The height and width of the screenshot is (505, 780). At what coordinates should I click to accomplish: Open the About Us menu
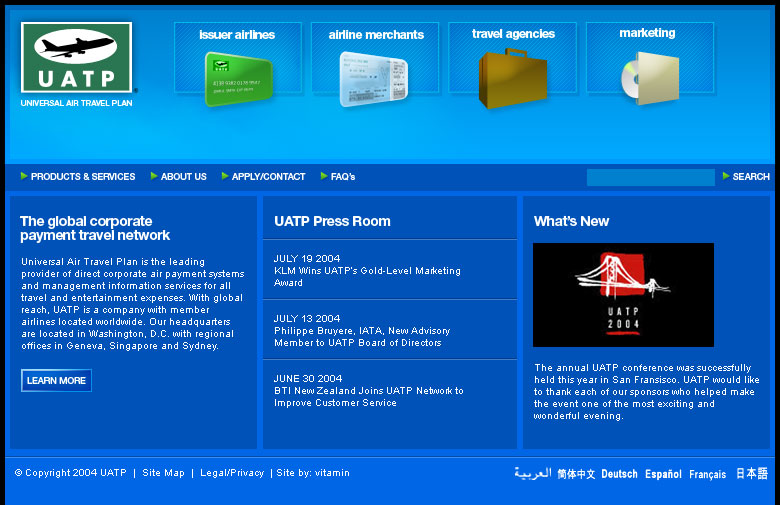tap(183, 177)
